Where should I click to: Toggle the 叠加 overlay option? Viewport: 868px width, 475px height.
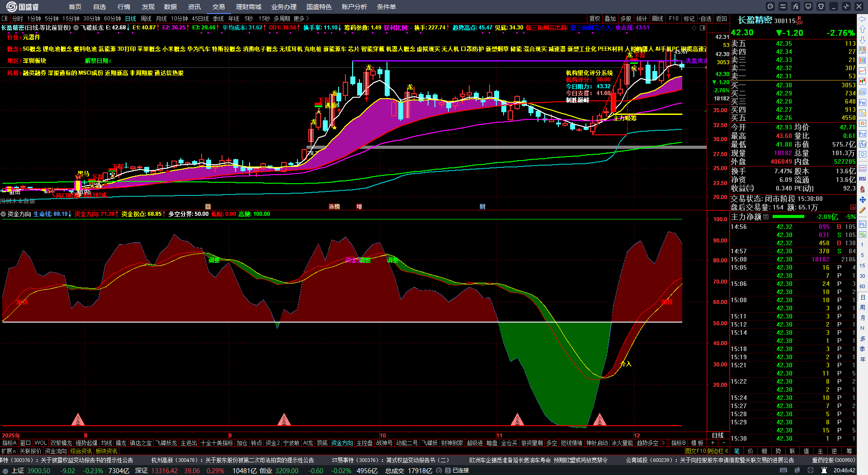pos(610,19)
